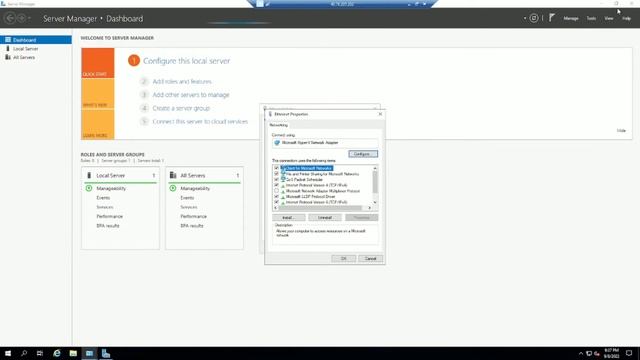Open the Tools menu
This screenshot has width=640, height=360.
[591, 18]
